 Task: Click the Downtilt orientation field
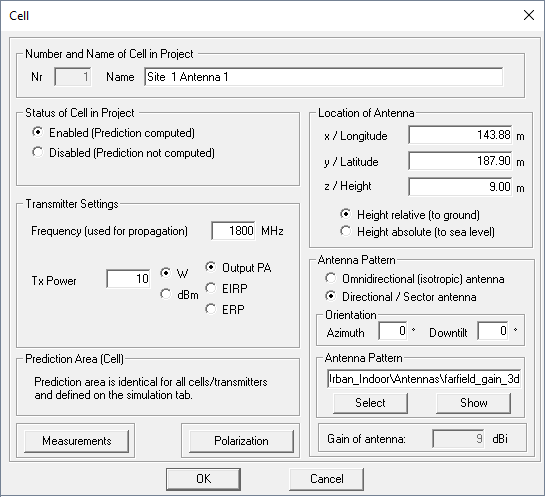pyautogui.click(x=493, y=331)
